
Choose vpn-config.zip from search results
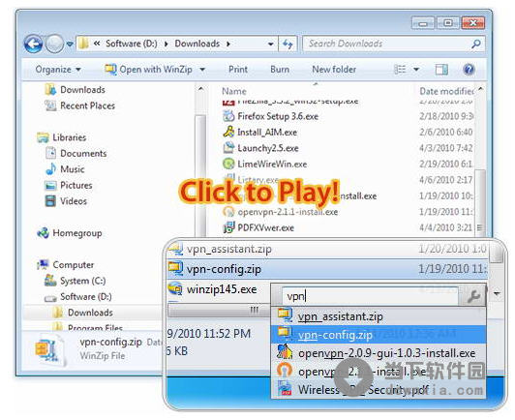(x=379, y=335)
